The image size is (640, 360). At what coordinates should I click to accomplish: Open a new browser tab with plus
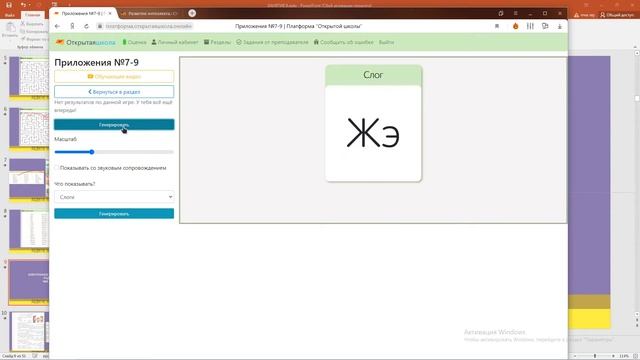coord(192,13)
